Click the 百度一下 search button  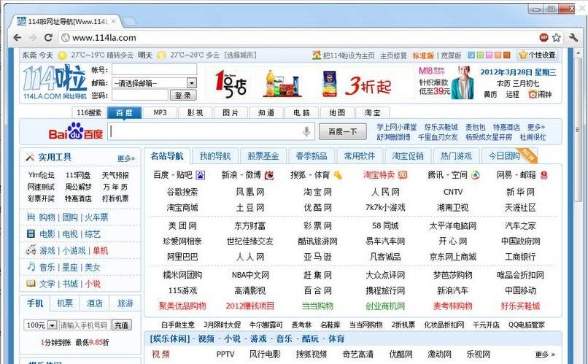[x=342, y=131]
